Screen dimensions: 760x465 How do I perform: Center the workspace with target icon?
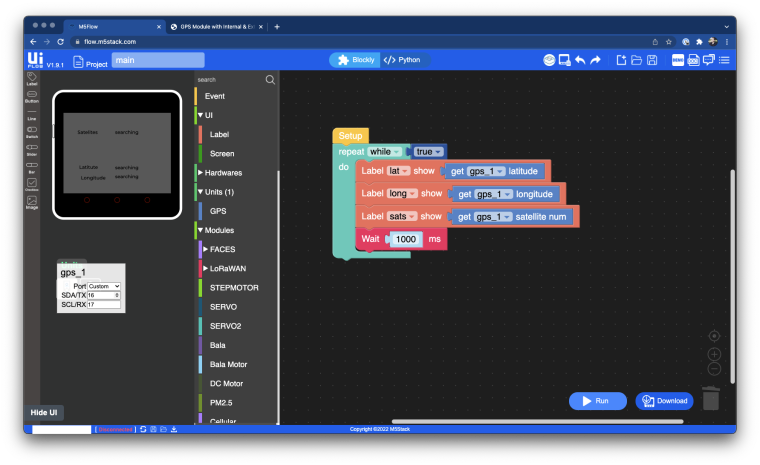pos(714,336)
